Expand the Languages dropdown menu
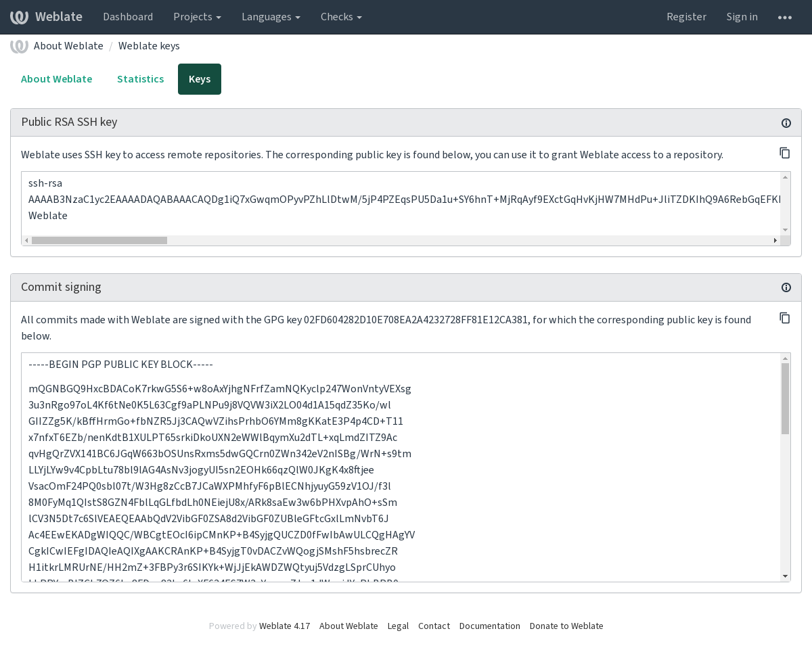 pos(271,17)
